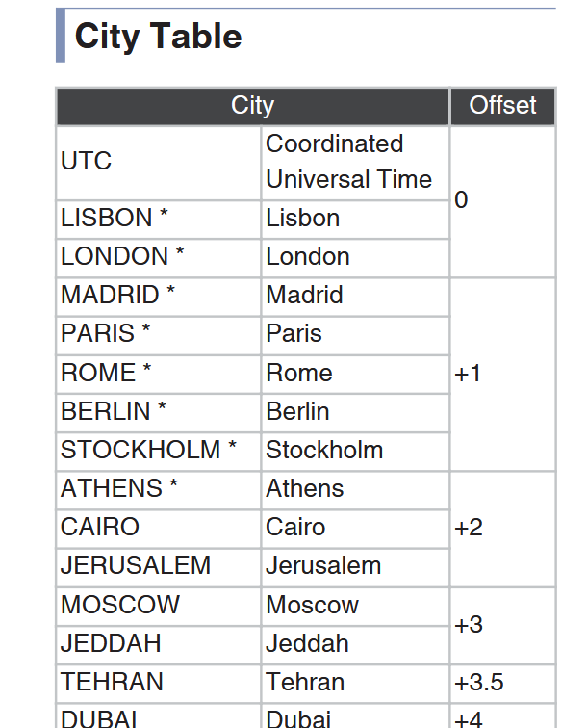Click the Coordinated Universal Time cell
The image size is (587, 728).
tap(355, 163)
